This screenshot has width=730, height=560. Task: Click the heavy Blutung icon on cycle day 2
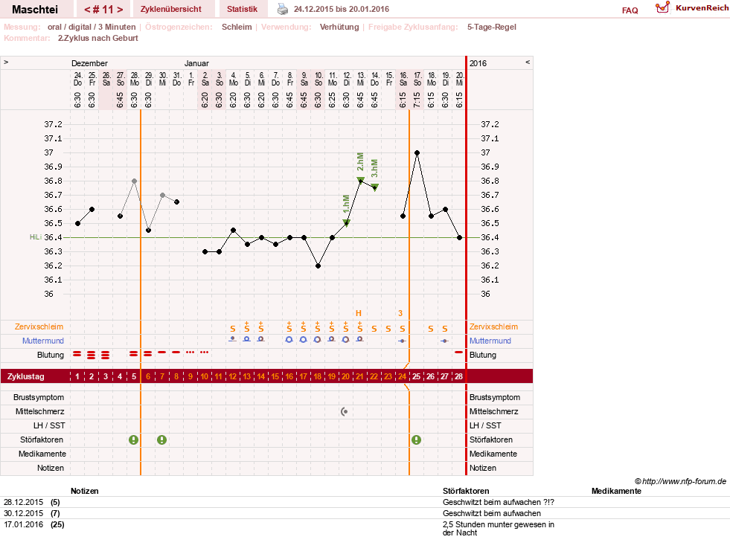(x=92, y=355)
